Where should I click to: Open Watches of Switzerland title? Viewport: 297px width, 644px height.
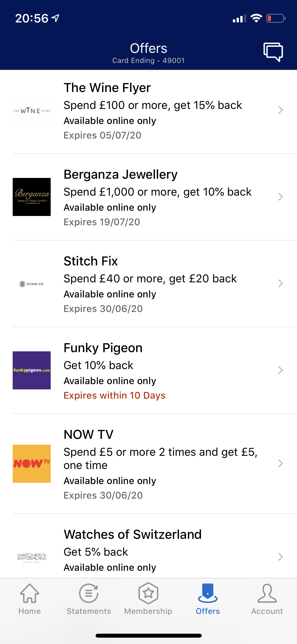click(x=133, y=535)
